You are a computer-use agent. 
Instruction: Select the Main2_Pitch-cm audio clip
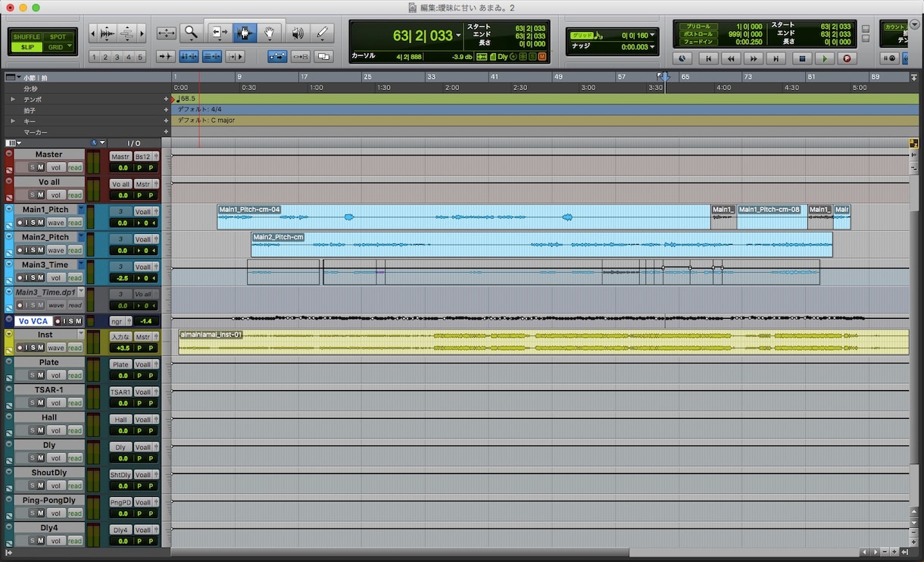point(542,245)
